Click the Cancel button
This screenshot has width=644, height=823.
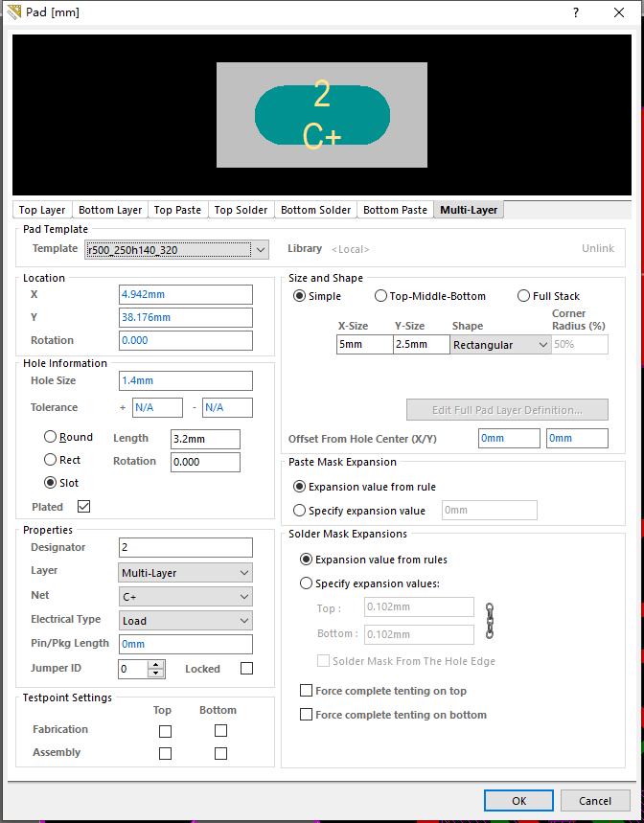[x=594, y=800]
